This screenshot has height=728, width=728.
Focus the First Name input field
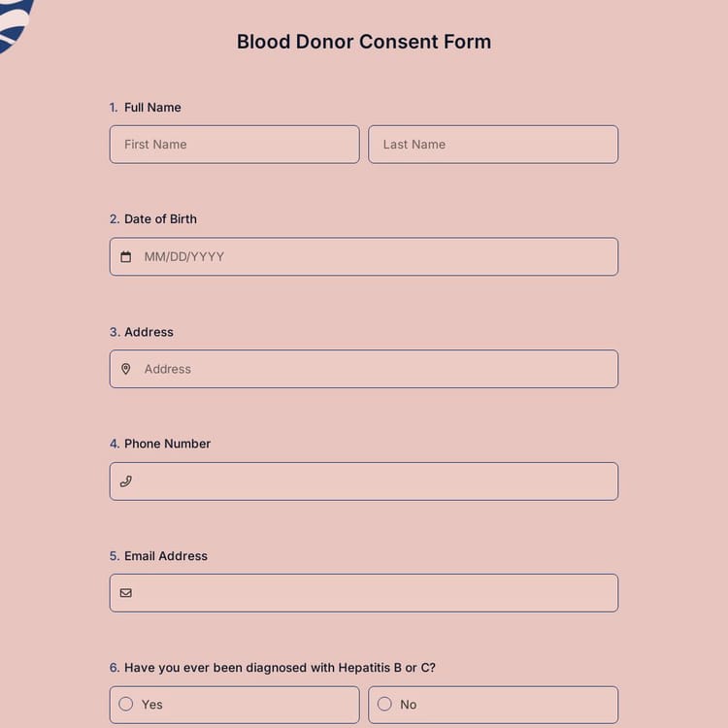(234, 145)
